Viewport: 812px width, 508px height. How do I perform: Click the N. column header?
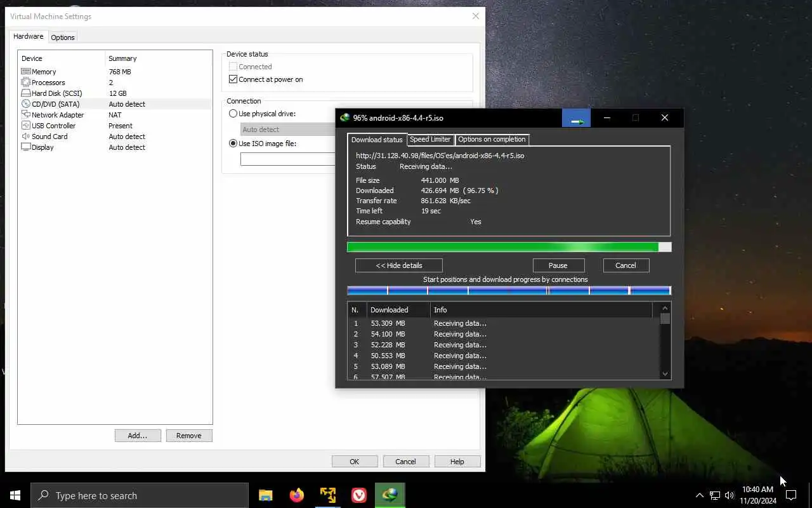357,310
